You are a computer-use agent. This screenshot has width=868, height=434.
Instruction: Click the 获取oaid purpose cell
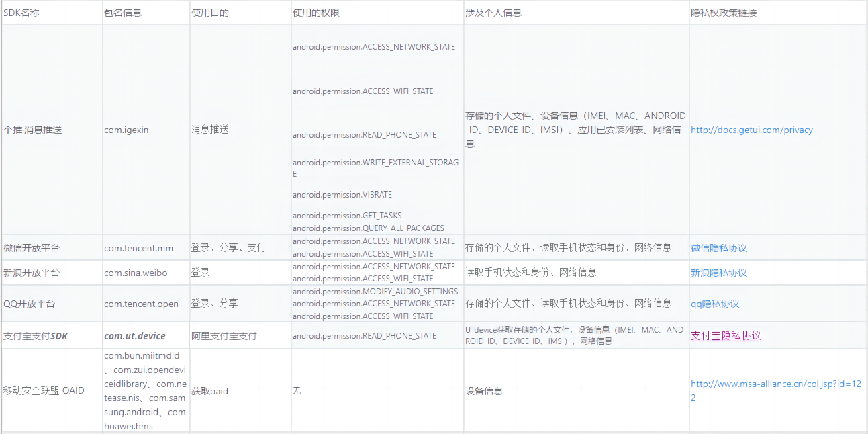(210, 390)
